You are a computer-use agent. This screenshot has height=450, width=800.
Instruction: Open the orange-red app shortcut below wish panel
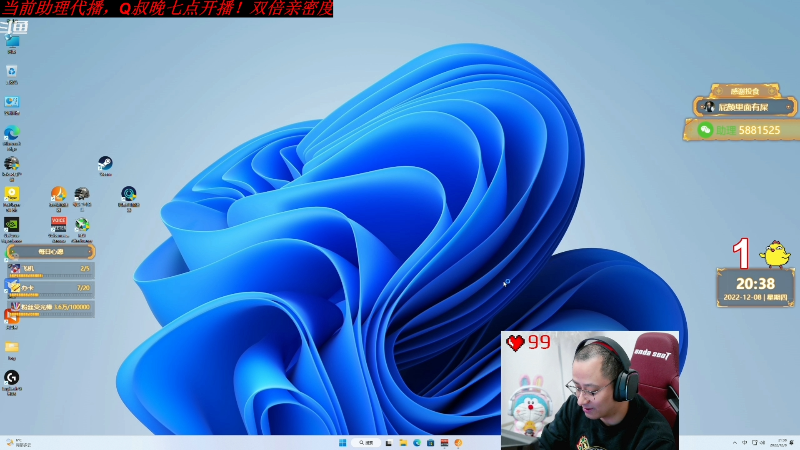click(x=12, y=319)
